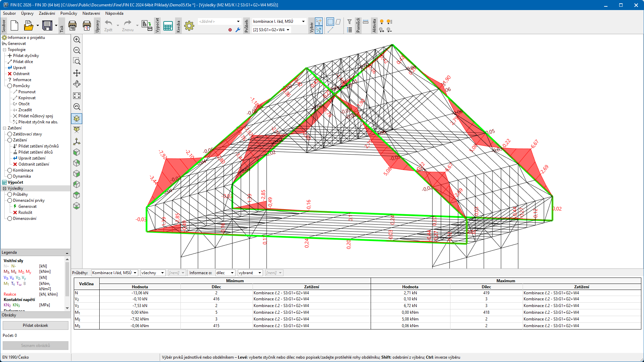
Task: Open the yellow gear drawing settings
Action: point(189,26)
